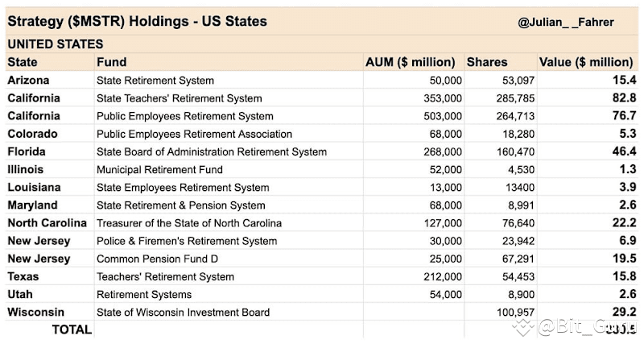Click the Binance watermark logo icon
The image size is (644, 344).
click(x=524, y=326)
